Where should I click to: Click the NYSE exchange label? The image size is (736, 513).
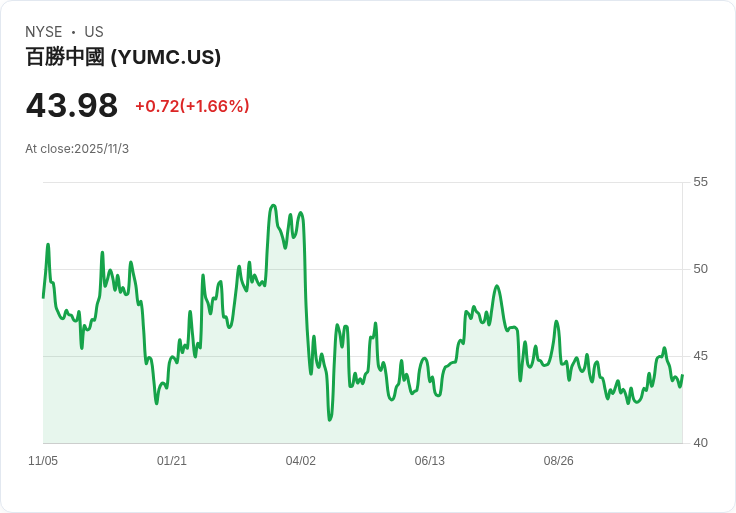tap(44, 32)
